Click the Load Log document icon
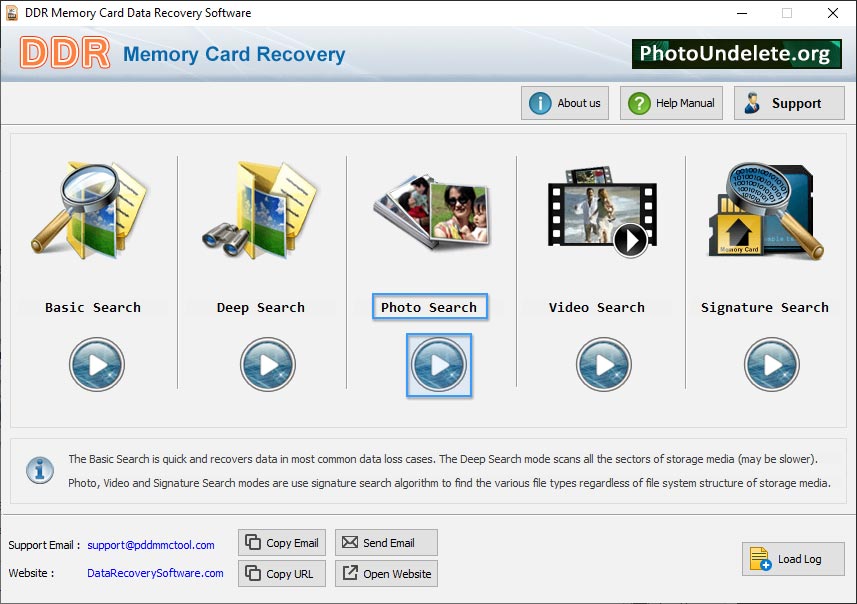857x604 pixels. pos(760,559)
